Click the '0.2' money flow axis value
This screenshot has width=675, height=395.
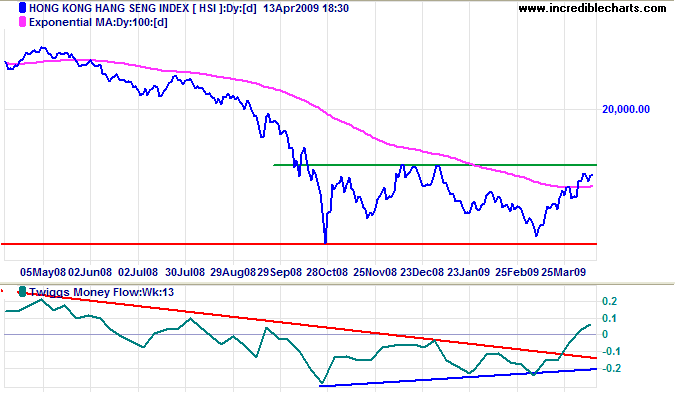[610, 301]
